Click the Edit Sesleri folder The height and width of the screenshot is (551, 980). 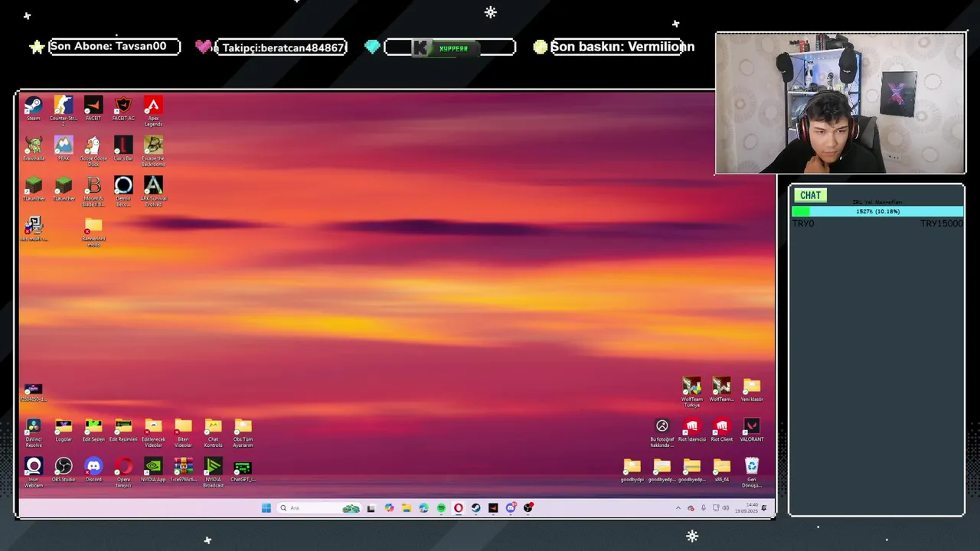(x=93, y=430)
